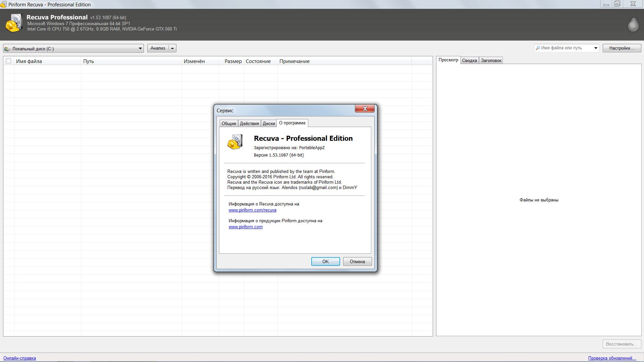644x362 pixels.
Task: Click the Recuva icon in the About dialog
Action: coord(235,142)
